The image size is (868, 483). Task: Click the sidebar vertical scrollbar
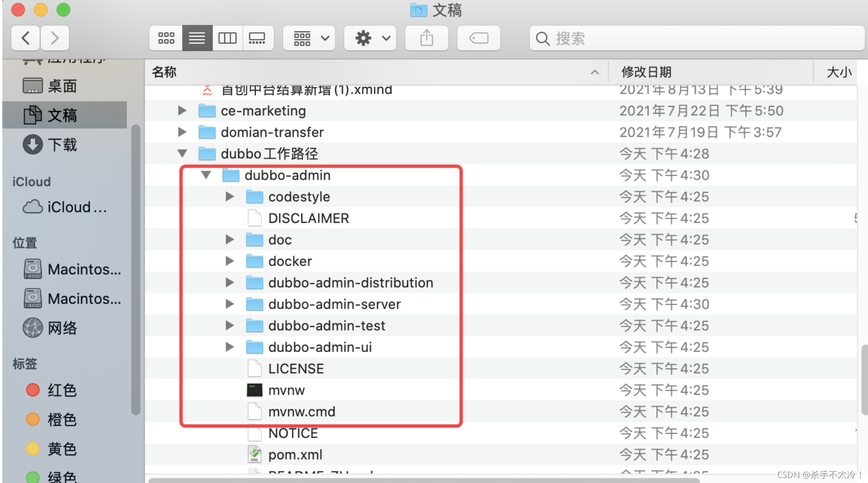tap(136, 269)
